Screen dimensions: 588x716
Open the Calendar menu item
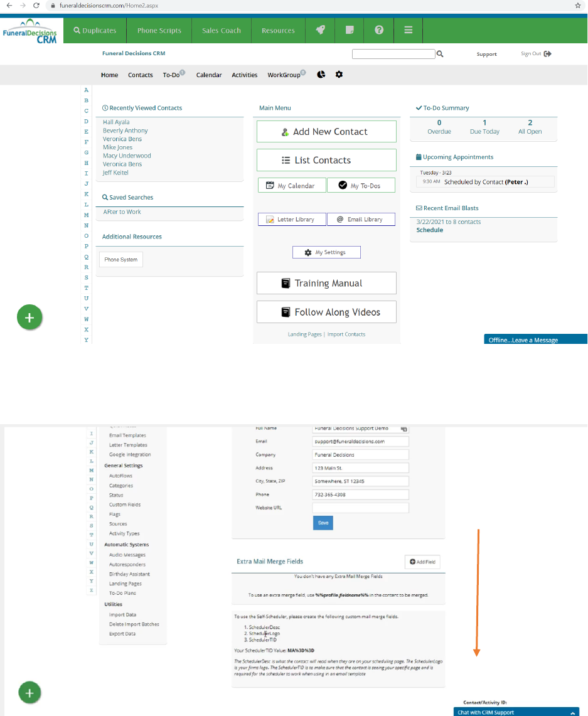208,75
